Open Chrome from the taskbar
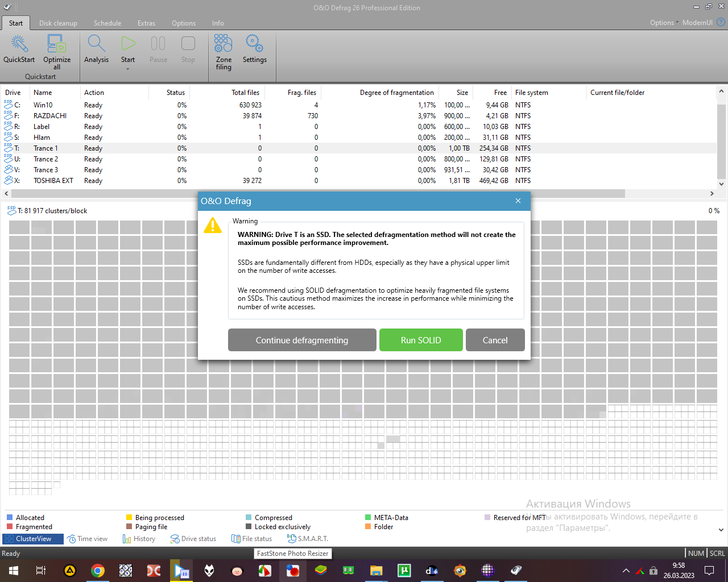 click(x=98, y=571)
